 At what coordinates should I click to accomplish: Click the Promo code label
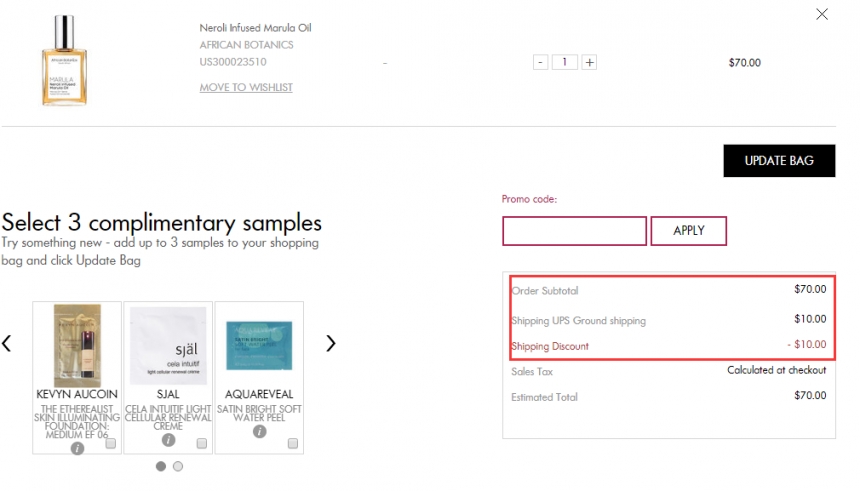click(529, 199)
